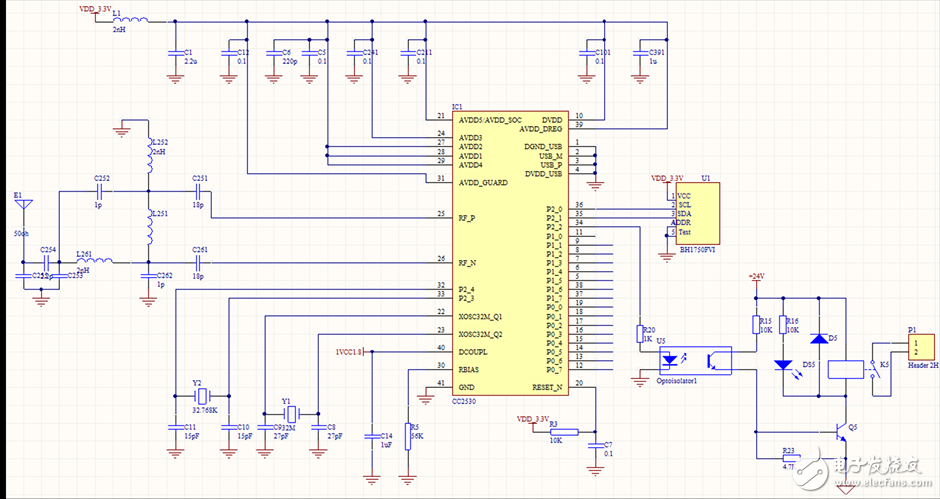Select the BH1750FVI sensor U1
Viewport: 940px width, 499px height.
point(697,213)
